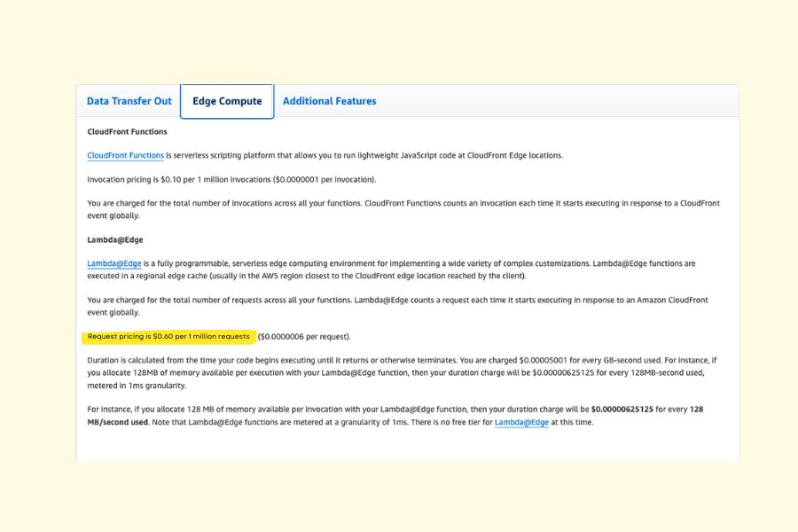798x532 pixels.
Task: Select the Edge Compute tab
Action: point(225,100)
